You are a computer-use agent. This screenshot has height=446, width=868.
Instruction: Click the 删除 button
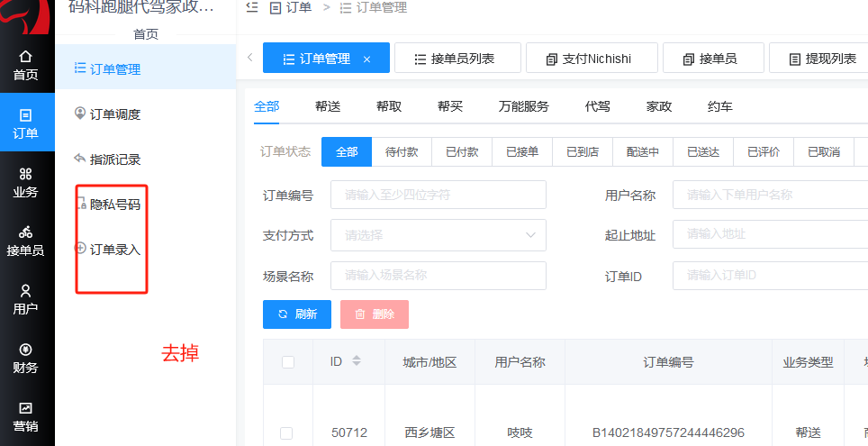coord(375,314)
